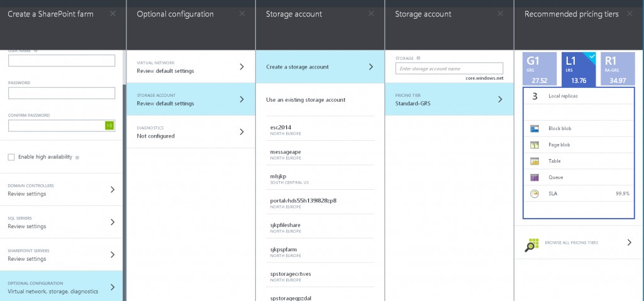This screenshot has width=644, height=301.
Task: Click the Table storage icon
Action: coord(535,161)
